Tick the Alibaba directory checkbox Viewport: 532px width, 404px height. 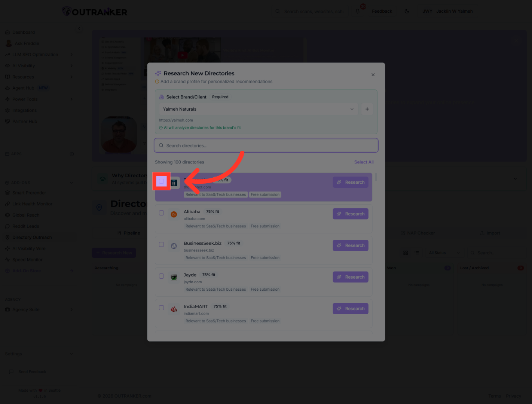(x=162, y=213)
